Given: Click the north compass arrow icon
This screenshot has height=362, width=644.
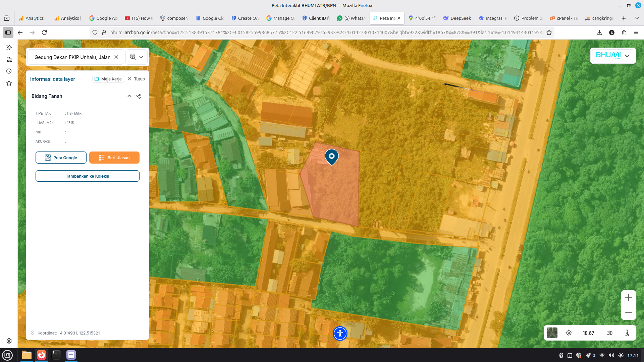Looking at the screenshot, I should [627, 333].
